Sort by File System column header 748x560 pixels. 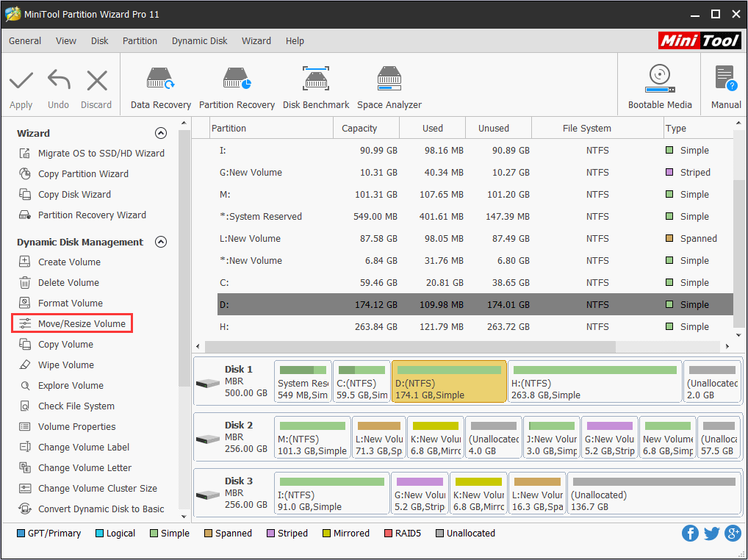(597, 129)
